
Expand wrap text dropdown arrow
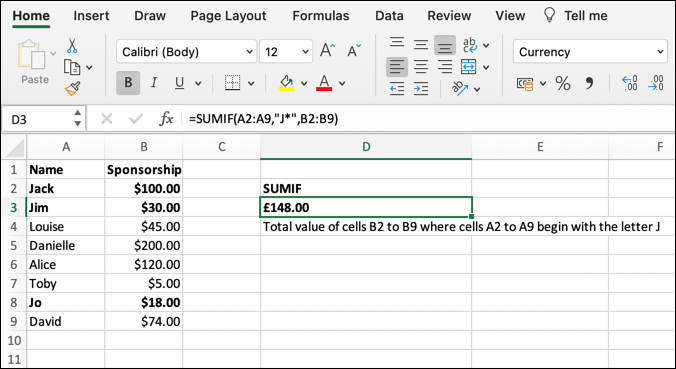tap(486, 45)
